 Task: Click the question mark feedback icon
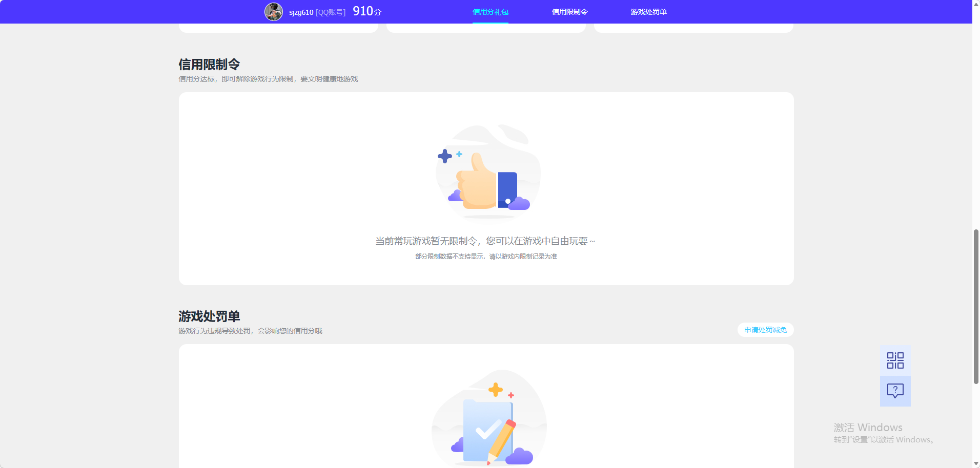pos(895,391)
